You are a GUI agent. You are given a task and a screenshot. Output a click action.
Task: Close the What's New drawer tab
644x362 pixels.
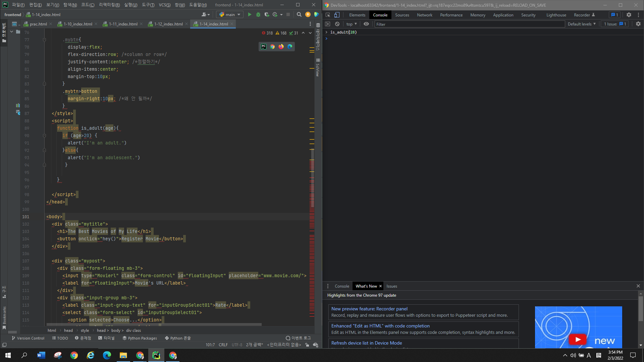[380, 286]
